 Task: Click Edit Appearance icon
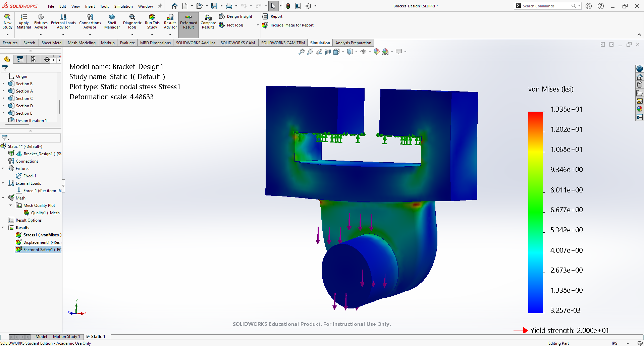point(377,52)
